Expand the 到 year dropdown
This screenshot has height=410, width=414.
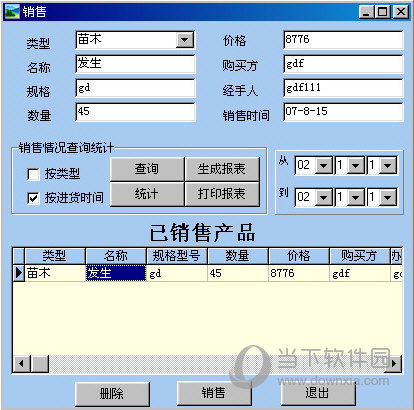[x=323, y=197]
